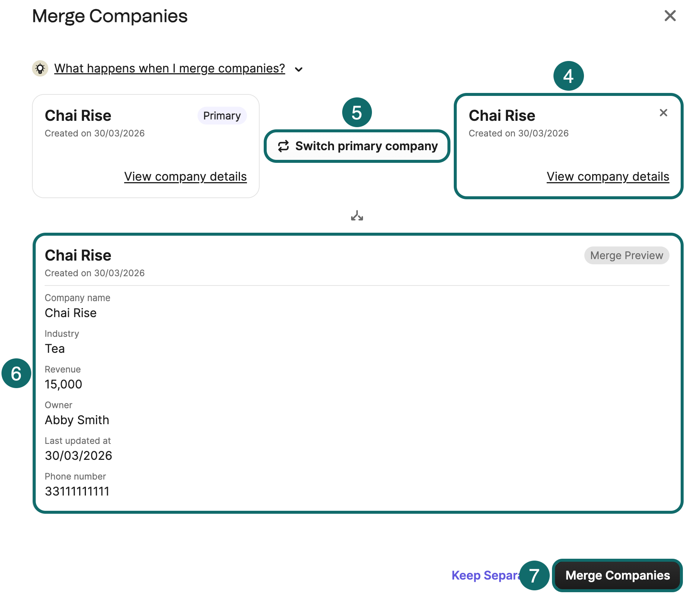Click the Primary badge on first company
This screenshot has height=600, width=700.
(222, 116)
